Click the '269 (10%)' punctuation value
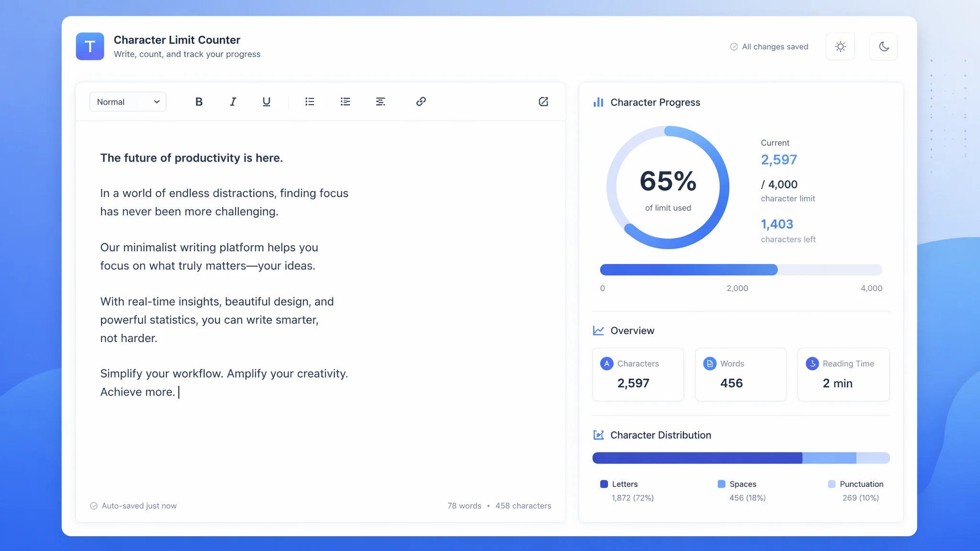This screenshot has height=551, width=980. point(861,498)
